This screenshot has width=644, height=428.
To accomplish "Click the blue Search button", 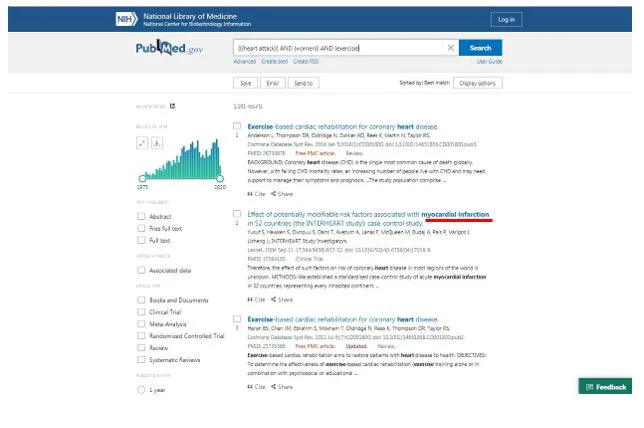I will pos(480,48).
